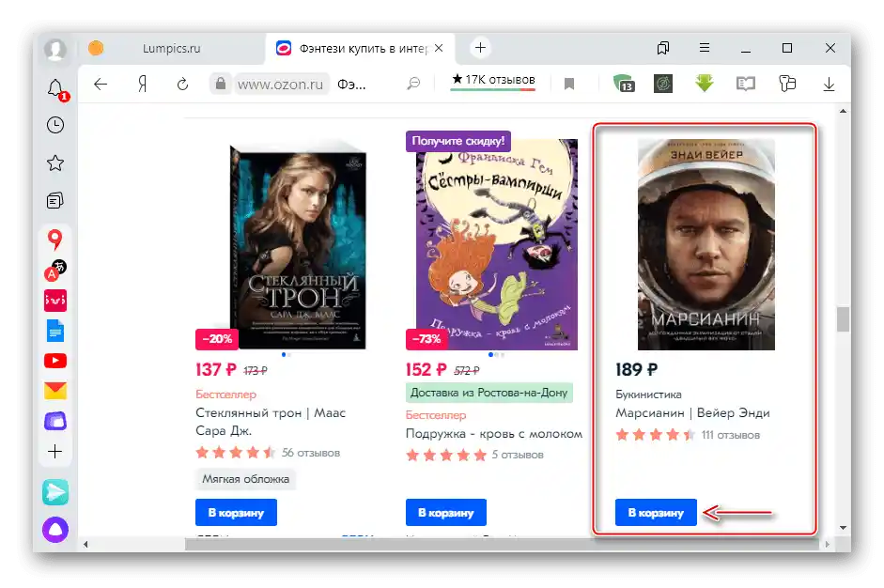Viewport: 884px width, 588px height.
Task: Open the downloads arrow icon
Action: (x=829, y=85)
